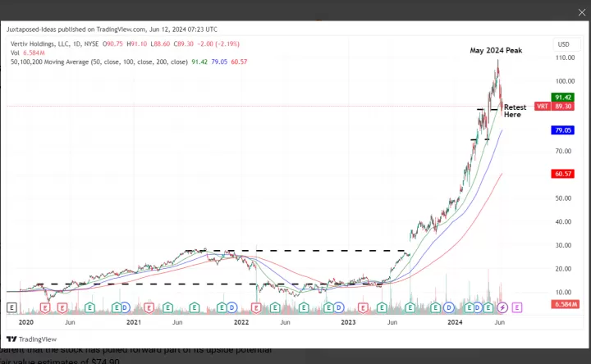Click the red VRT symbol tag
Image resolution: width=591 pixels, height=364 pixels.
542,107
